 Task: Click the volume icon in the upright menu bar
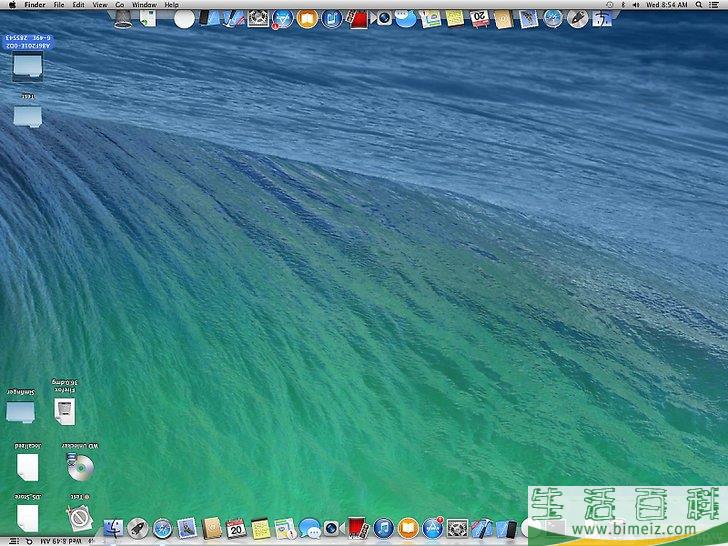point(636,5)
